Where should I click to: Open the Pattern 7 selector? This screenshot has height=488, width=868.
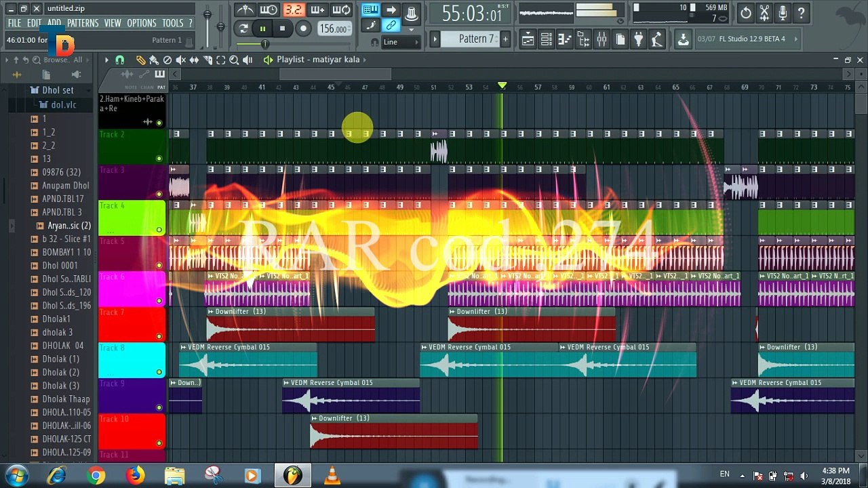(471, 39)
